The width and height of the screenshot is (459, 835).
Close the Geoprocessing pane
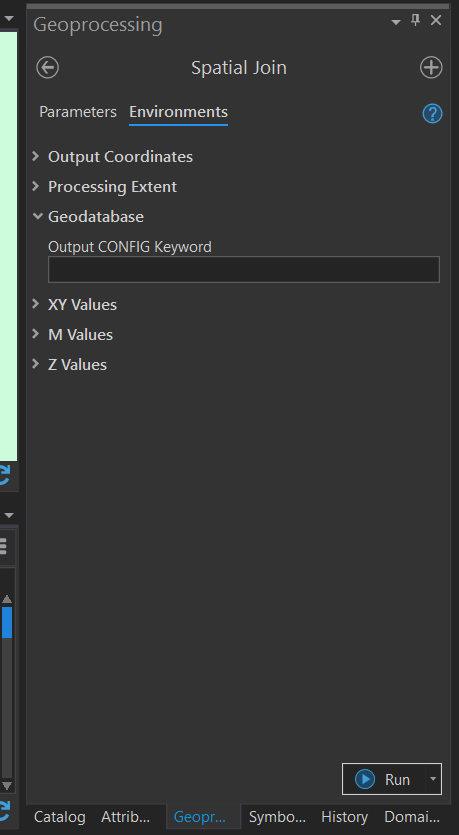[x=436, y=20]
